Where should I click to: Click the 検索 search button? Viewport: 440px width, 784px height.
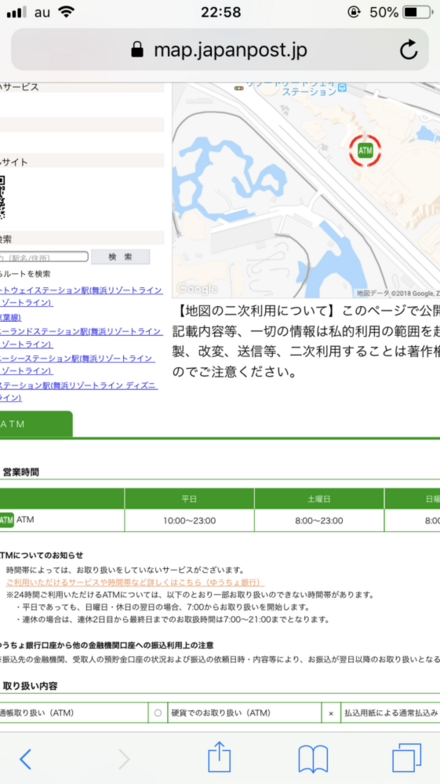point(120,256)
